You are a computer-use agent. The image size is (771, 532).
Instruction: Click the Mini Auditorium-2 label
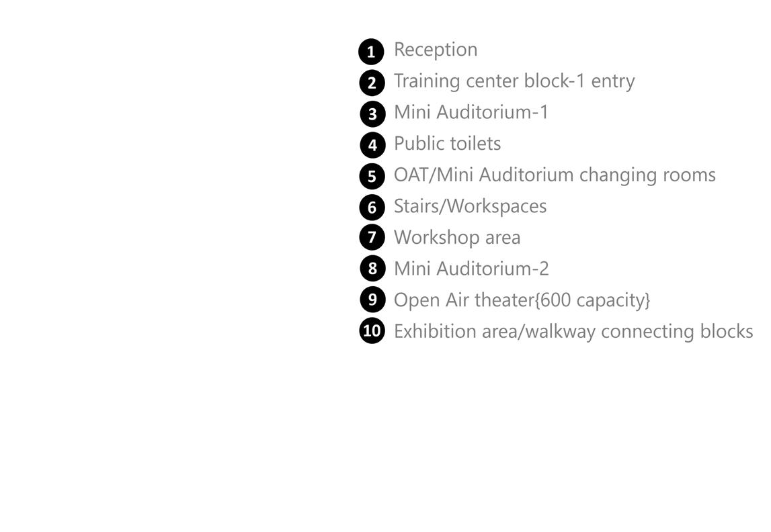[x=471, y=269]
